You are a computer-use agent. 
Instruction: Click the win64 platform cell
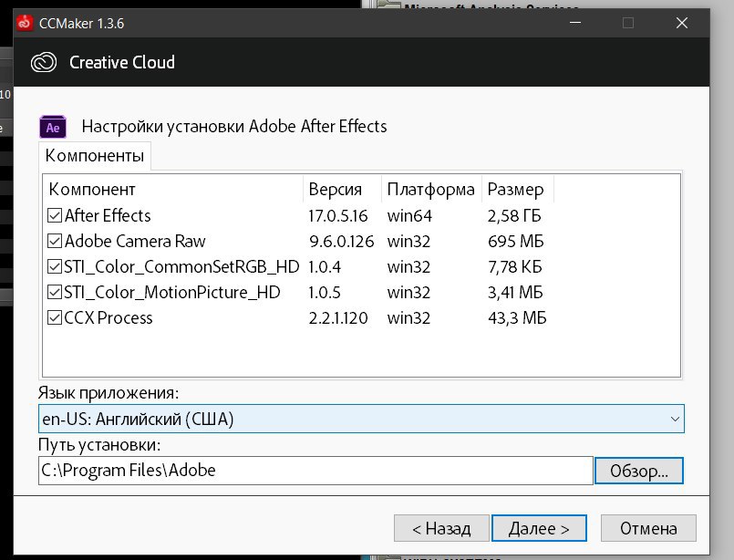(x=409, y=216)
